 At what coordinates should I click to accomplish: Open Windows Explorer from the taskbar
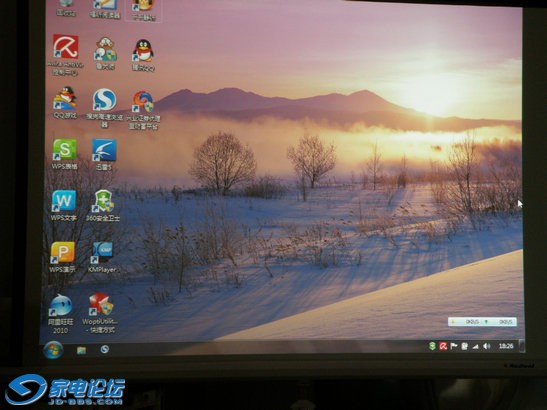(x=81, y=350)
